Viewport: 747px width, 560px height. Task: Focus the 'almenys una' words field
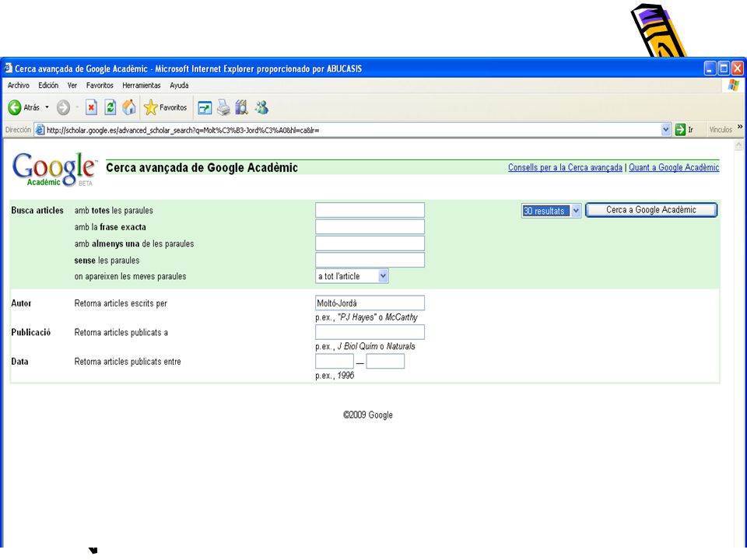370,243
